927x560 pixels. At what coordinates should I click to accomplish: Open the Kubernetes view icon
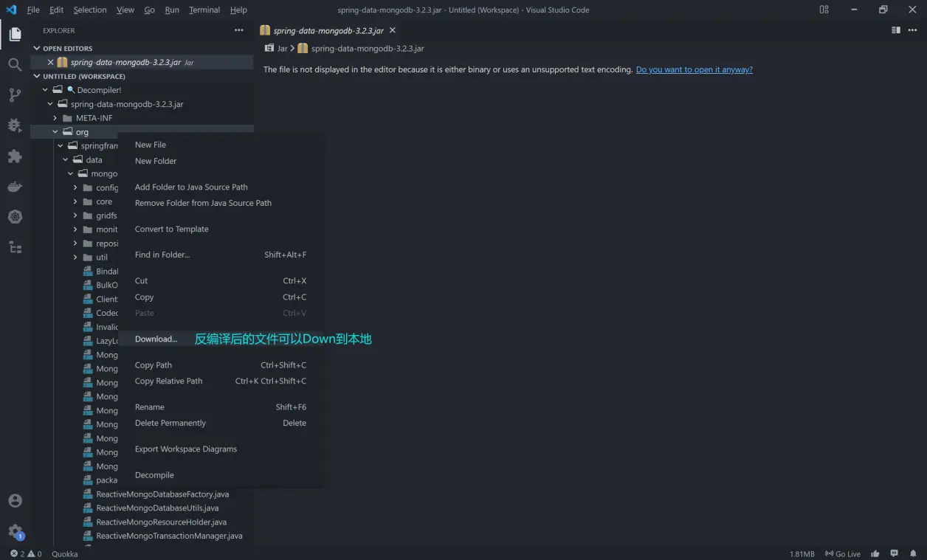(15, 217)
